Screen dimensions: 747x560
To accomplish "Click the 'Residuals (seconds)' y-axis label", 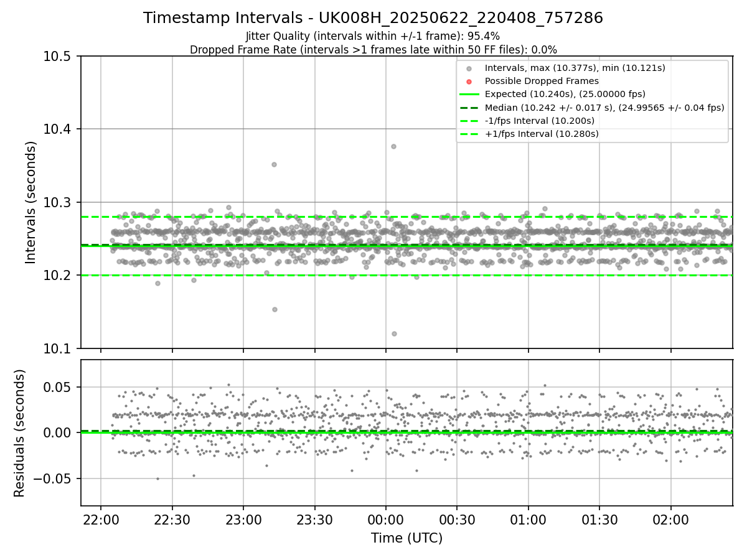I will (x=20, y=433).
